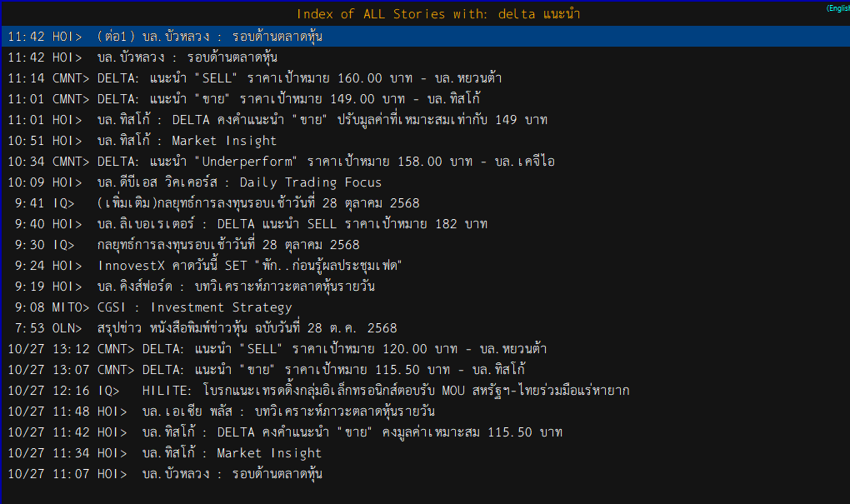Open the 7:53 OLN newspaper summary story
This screenshot has width=850, height=504.
(247, 328)
